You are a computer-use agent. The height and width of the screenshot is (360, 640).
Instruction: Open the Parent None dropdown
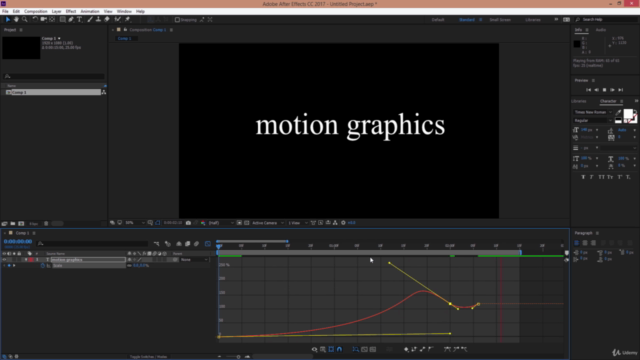coord(194,260)
